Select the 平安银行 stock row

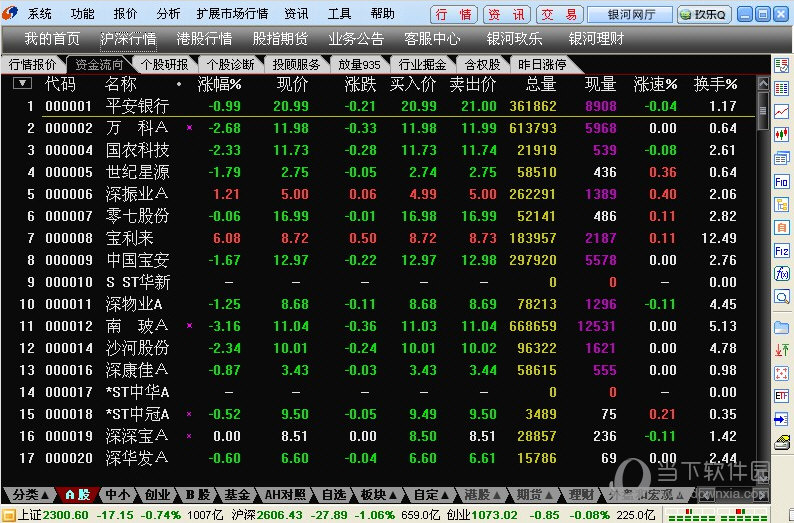coord(137,106)
